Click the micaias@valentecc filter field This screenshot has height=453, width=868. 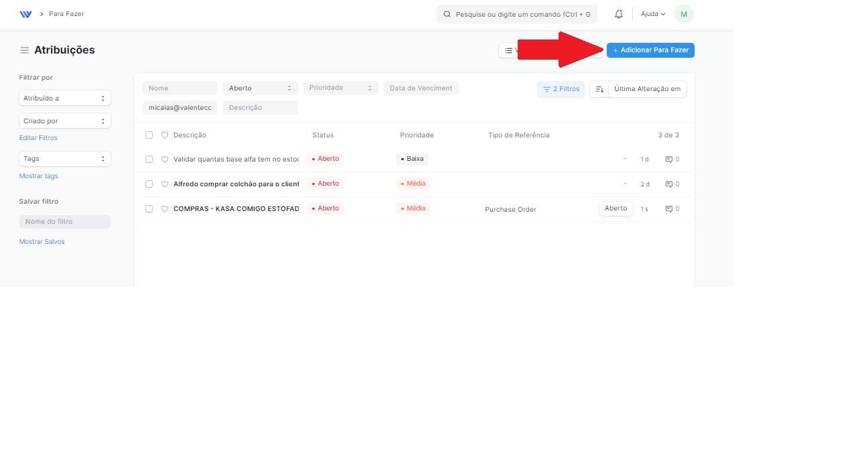pyautogui.click(x=180, y=107)
